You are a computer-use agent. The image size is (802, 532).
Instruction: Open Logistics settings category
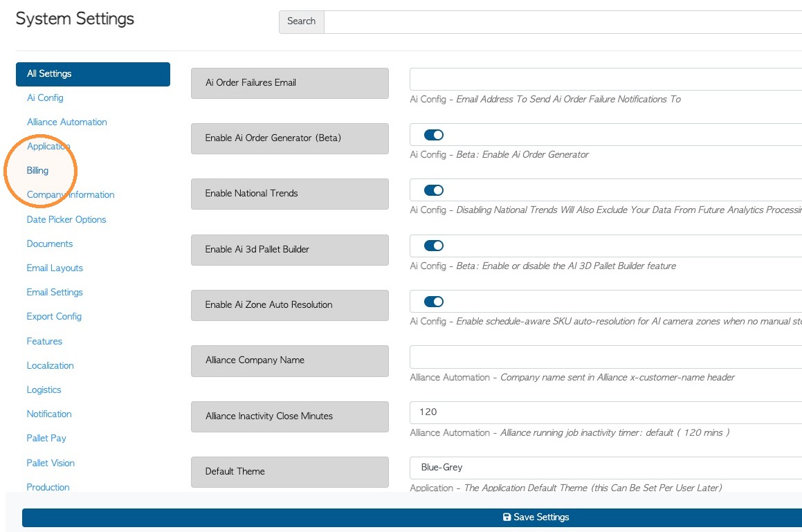pyautogui.click(x=44, y=389)
